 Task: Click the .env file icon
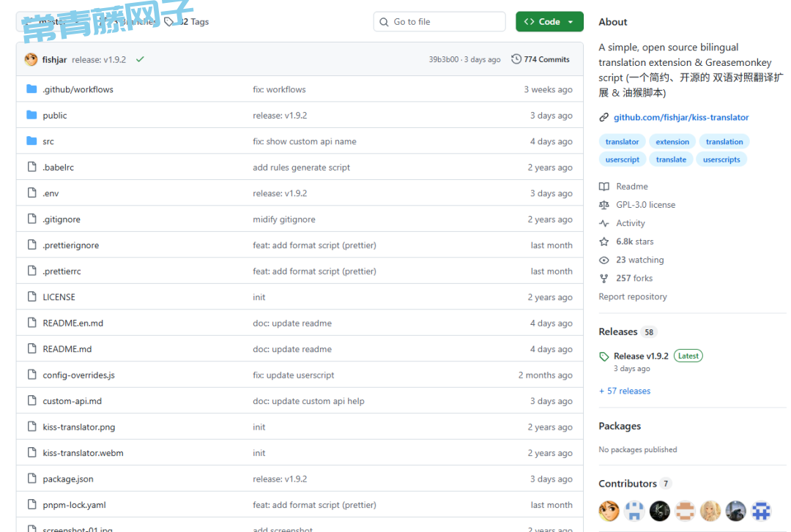click(31, 193)
